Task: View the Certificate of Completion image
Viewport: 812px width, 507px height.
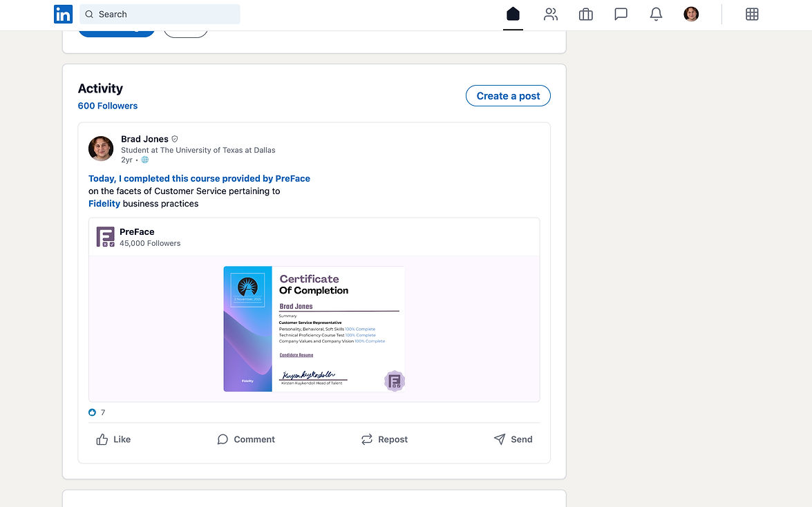Action: tap(314, 329)
